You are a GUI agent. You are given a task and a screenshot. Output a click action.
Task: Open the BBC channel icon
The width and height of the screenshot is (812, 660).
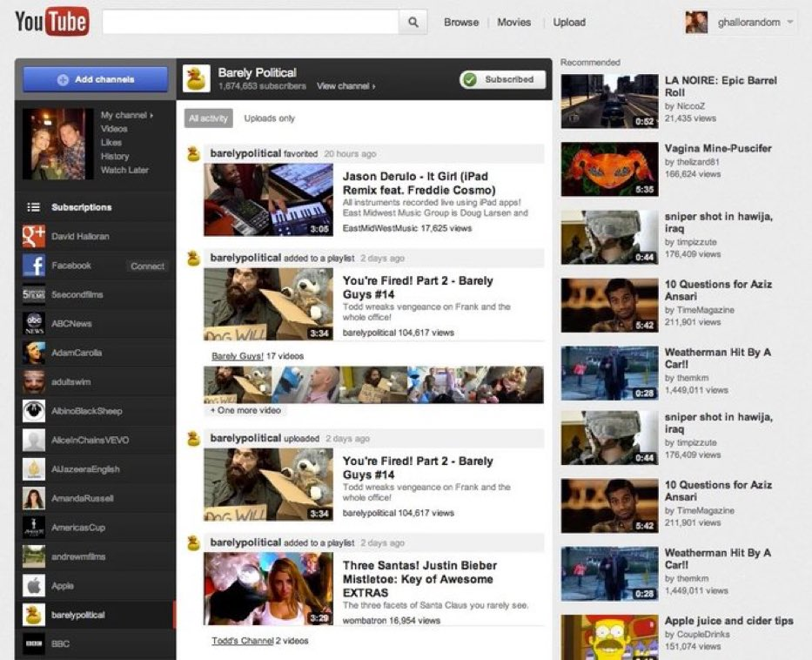[34, 644]
